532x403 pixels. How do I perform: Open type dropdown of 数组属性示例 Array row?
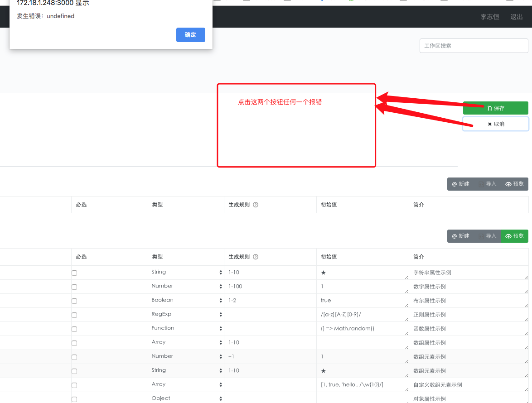[x=186, y=342]
